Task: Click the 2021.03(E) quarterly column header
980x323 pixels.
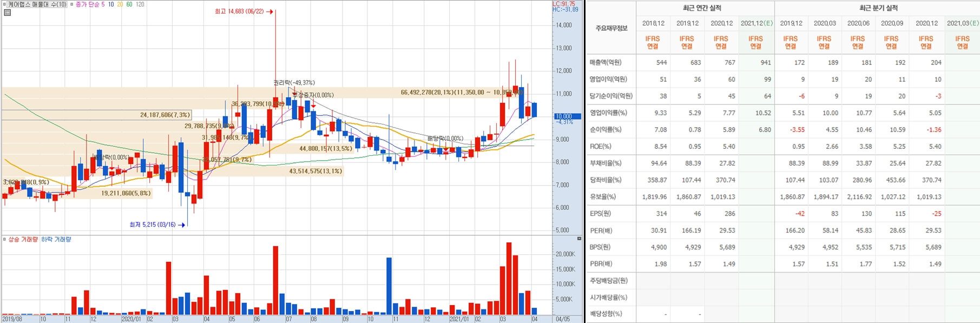Action: tap(963, 23)
